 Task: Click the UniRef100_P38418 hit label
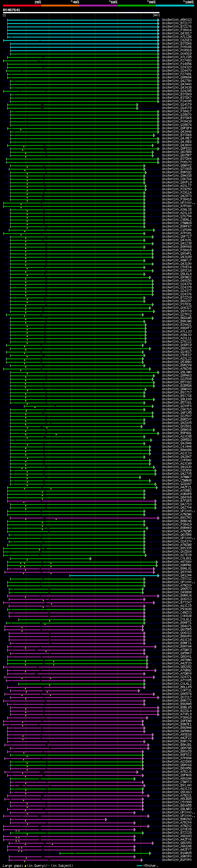click(x=177, y=718)
